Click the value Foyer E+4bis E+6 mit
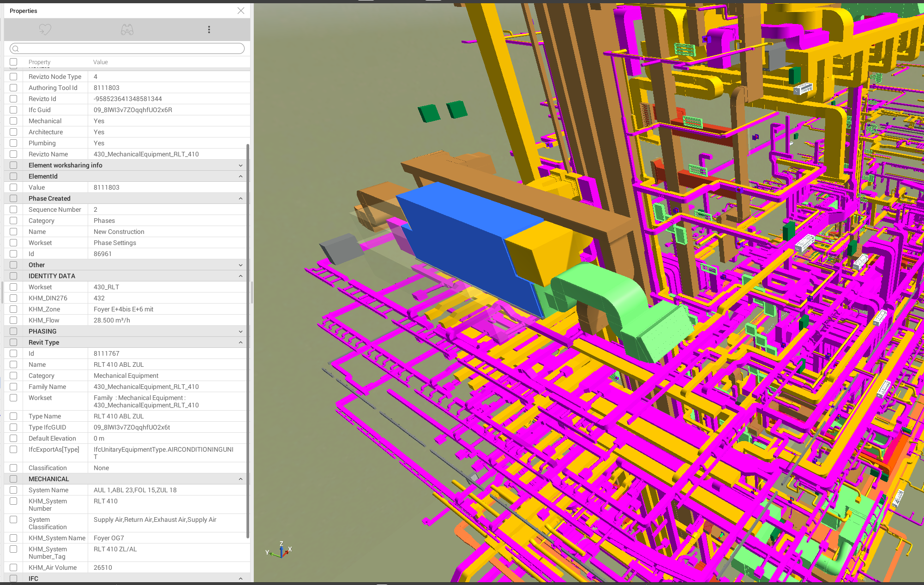This screenshot has width=924, height=585. click(124, 309)
